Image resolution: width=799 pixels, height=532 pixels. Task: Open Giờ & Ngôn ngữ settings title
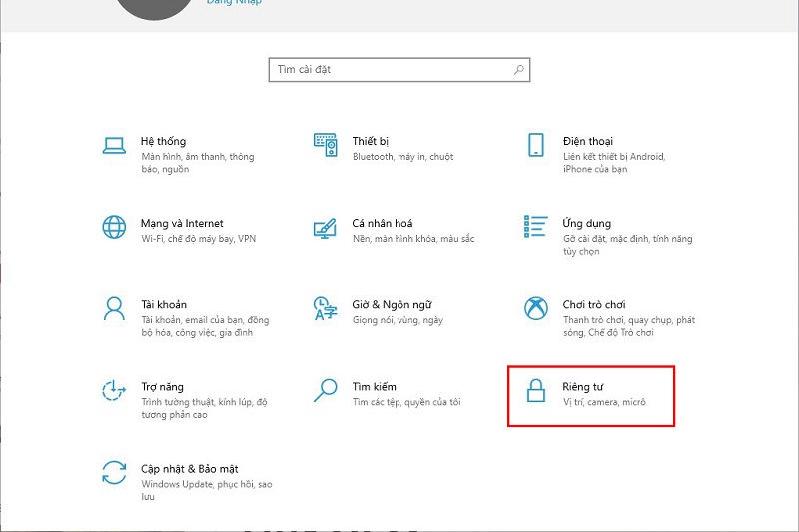coord(392,305)
